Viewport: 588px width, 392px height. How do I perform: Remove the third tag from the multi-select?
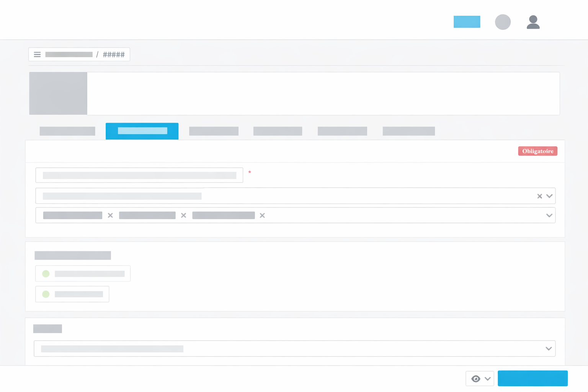tap(262, 215)
